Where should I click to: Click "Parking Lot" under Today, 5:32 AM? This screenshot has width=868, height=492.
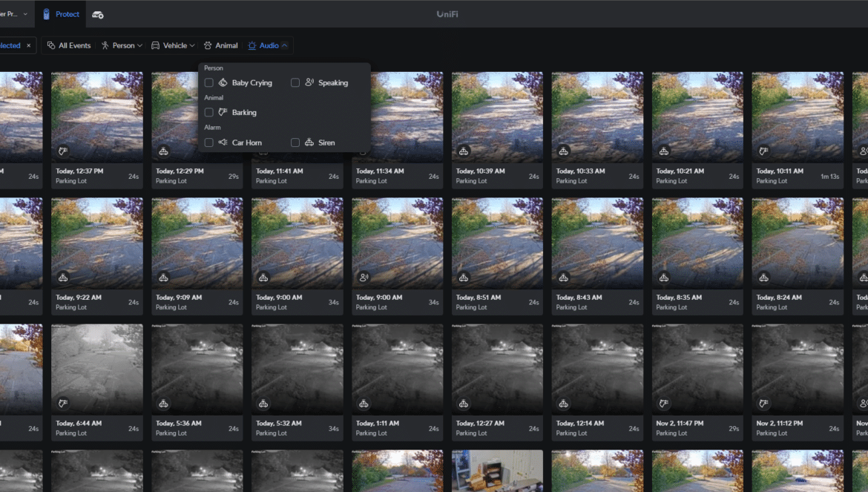coord(272,433)
